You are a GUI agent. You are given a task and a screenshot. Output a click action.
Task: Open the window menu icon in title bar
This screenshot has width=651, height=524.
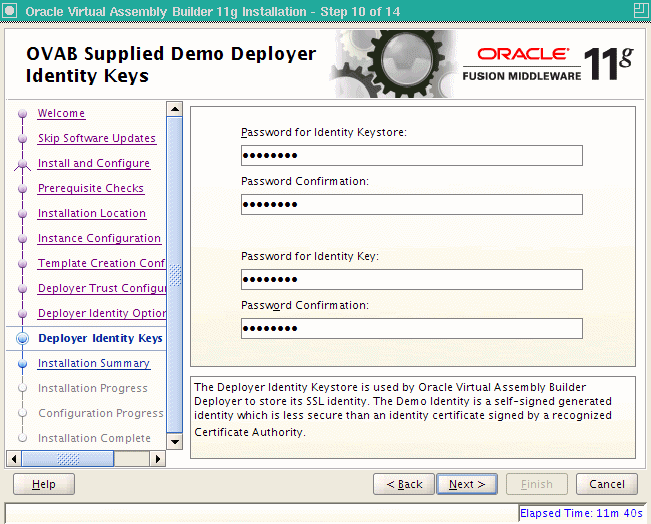[9, 10]
